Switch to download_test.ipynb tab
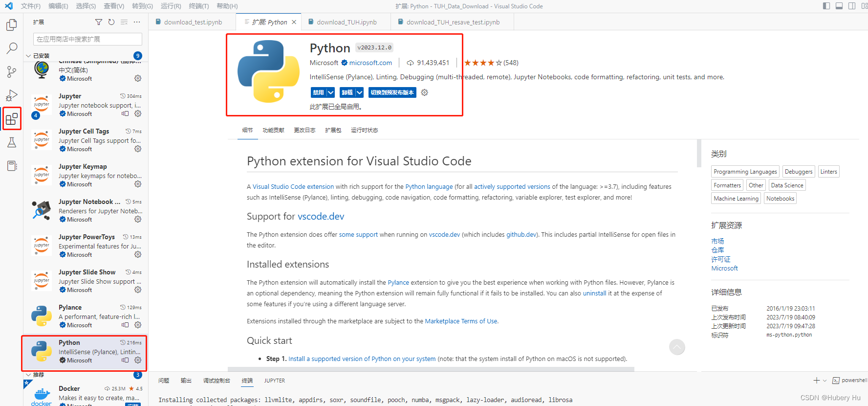 point(193,22)
